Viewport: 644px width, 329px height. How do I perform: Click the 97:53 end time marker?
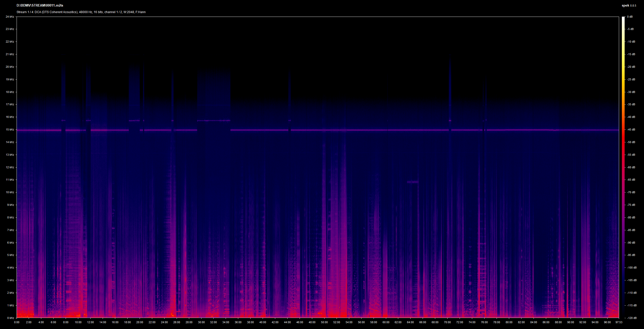(619, 322)
